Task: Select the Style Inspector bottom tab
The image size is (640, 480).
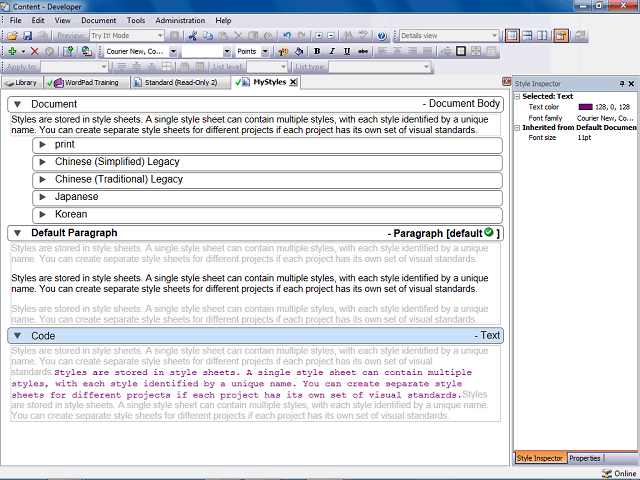Action: pos(540,458)
